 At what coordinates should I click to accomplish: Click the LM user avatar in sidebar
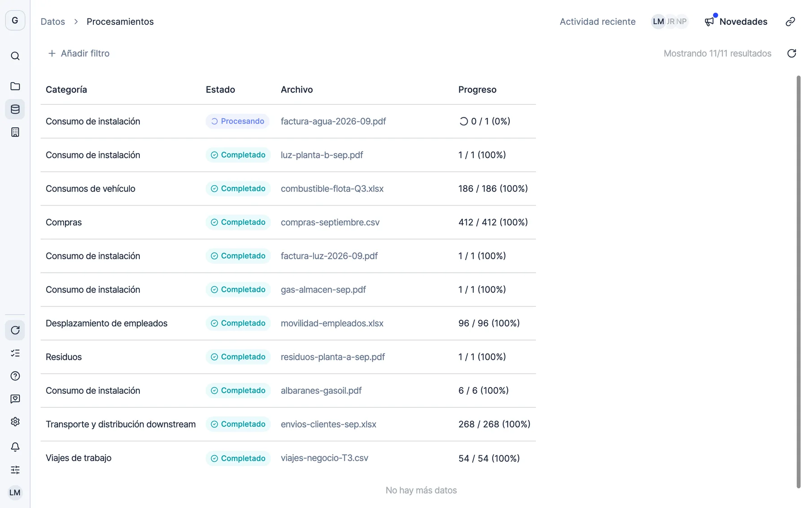tap(15, 493)
